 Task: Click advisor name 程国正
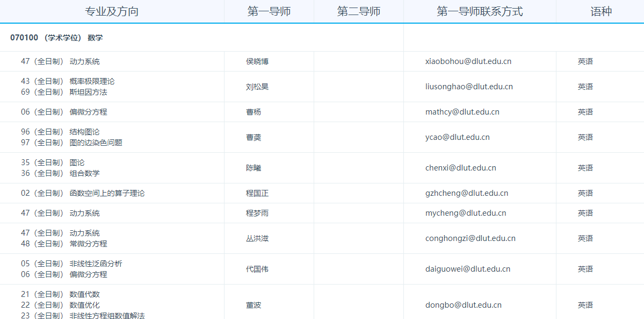click(x=257, y=193)
